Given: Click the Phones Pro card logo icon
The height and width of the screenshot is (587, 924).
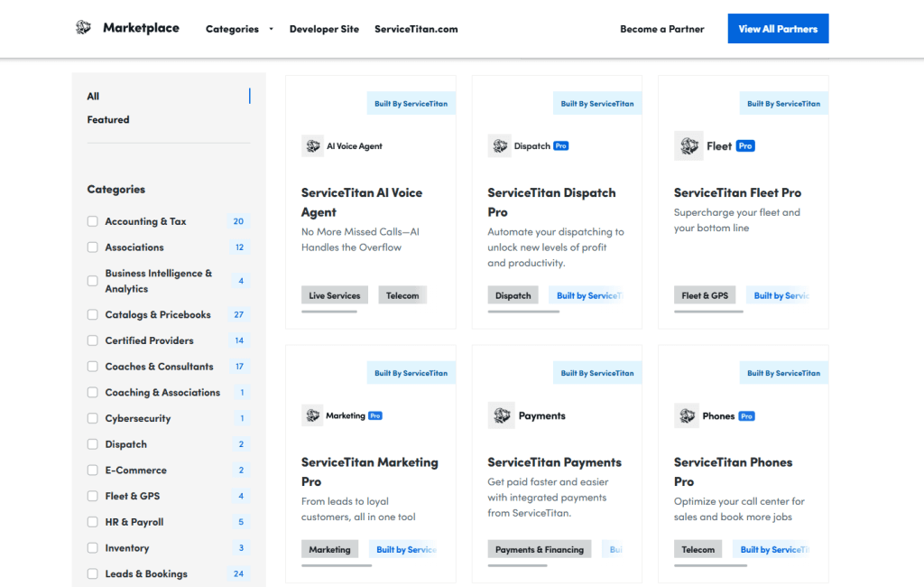Looking at the screenshot, I should [687, 415].
